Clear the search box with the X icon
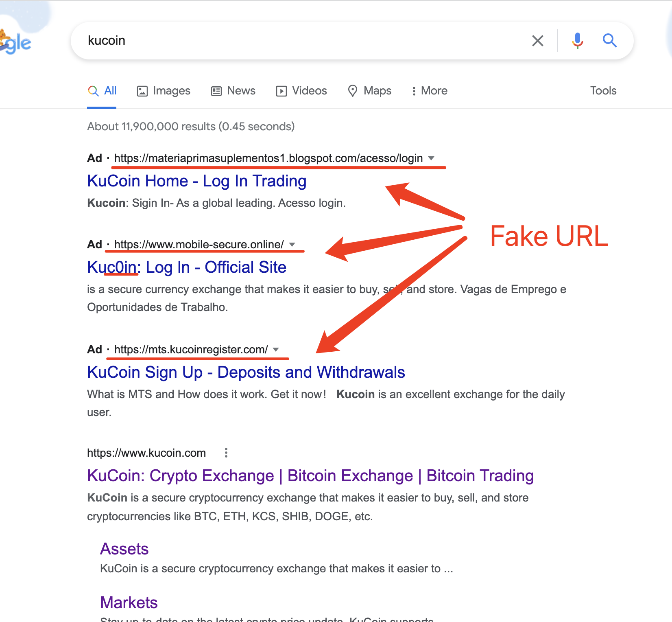 coord(538,41)
